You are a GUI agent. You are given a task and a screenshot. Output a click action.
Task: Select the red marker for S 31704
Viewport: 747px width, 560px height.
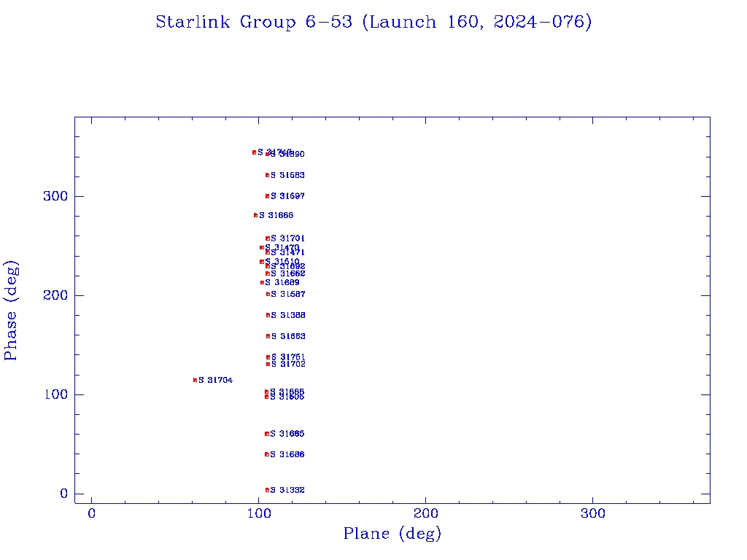point(195,380)
